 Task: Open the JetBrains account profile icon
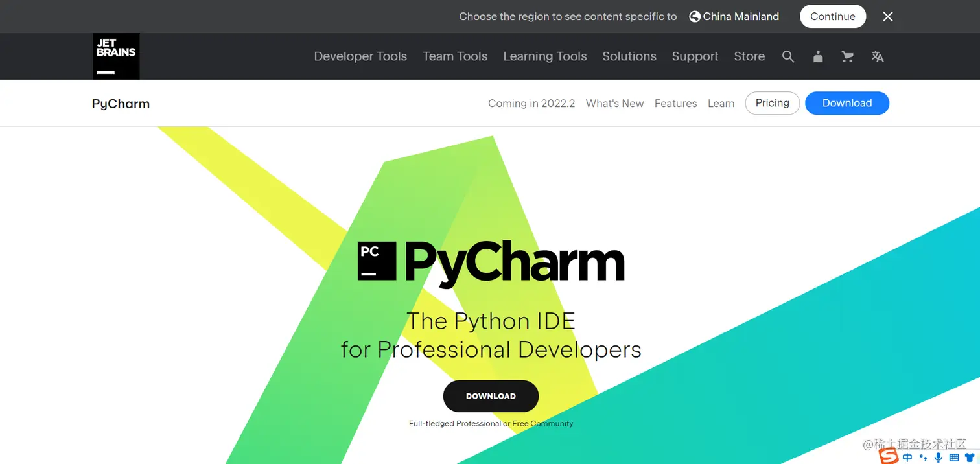pos(818,57)
